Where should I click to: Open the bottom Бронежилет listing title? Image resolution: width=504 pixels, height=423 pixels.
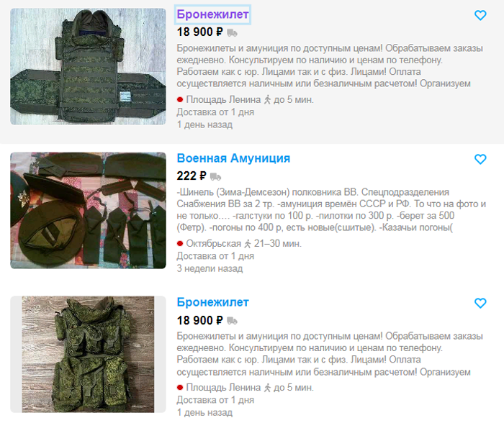212,302
